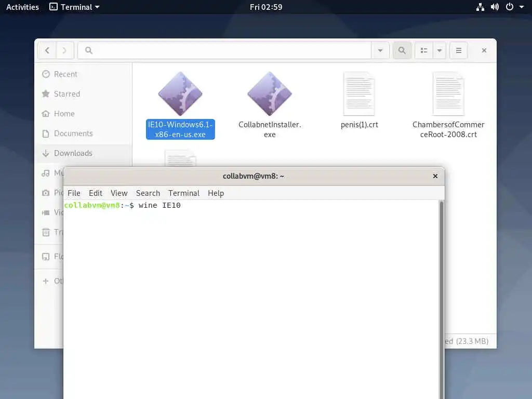
Task: Click the IE10-Windows6.1-x86-en-us.exe filename label
Action: (x=180, y=129)
